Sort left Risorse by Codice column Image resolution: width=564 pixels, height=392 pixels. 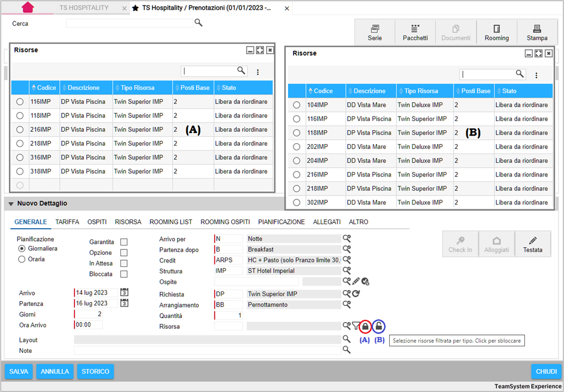tap(44, 88)
